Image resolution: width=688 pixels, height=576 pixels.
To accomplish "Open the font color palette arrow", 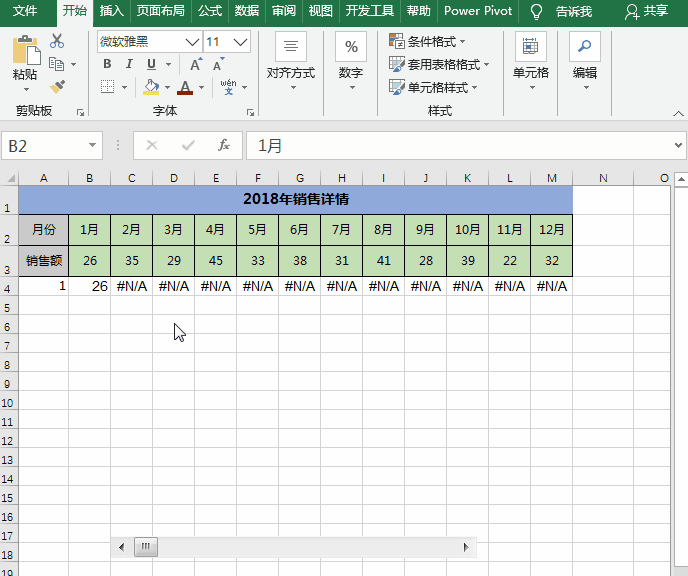I will tap(201, 87).
